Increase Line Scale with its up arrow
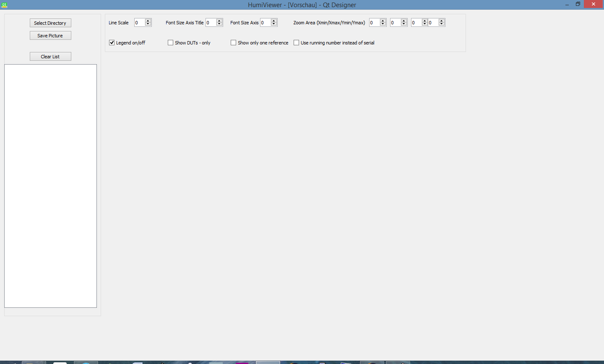 tap(147, 20)
